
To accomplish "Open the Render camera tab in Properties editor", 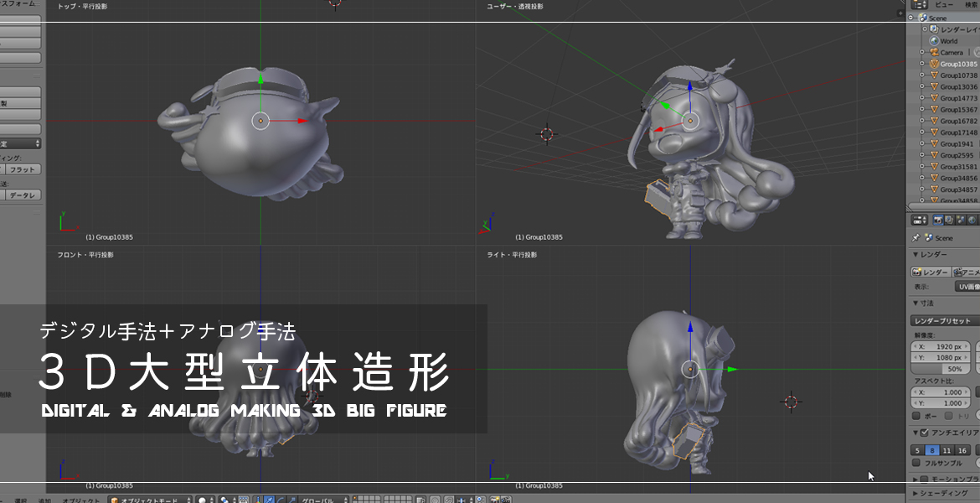I will tap(939, 220).
